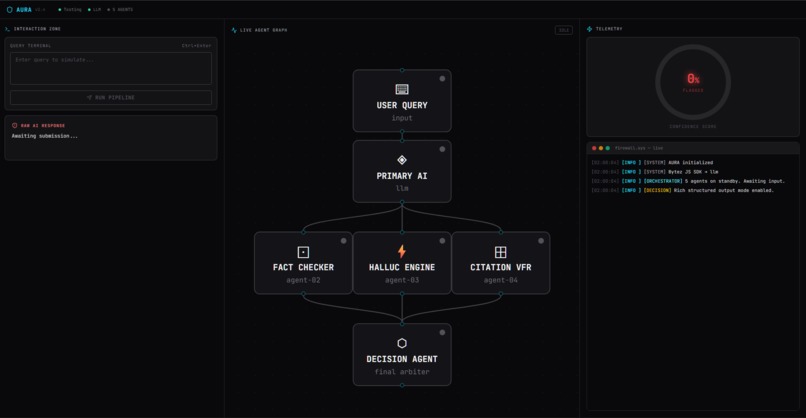The height and width of the screenshot is (418, 806).
Task: Click the Ctrl+Enter shortcut hint
Action: (196, 46)
